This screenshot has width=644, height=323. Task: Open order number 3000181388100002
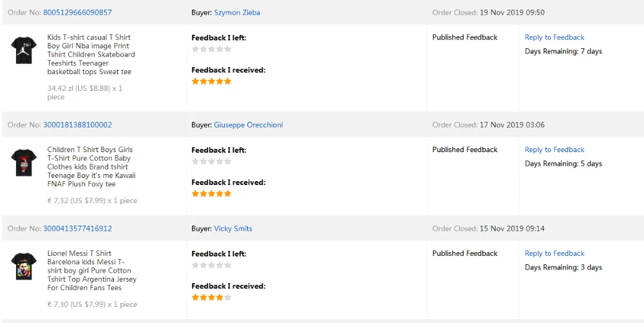pyautogui.click(x=77, y=124)
